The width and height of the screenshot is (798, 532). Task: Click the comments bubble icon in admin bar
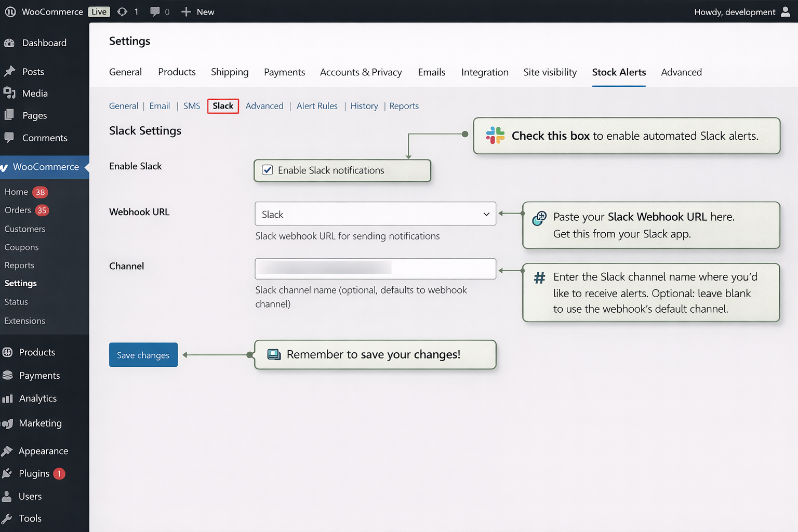click(x=155, y=11)
